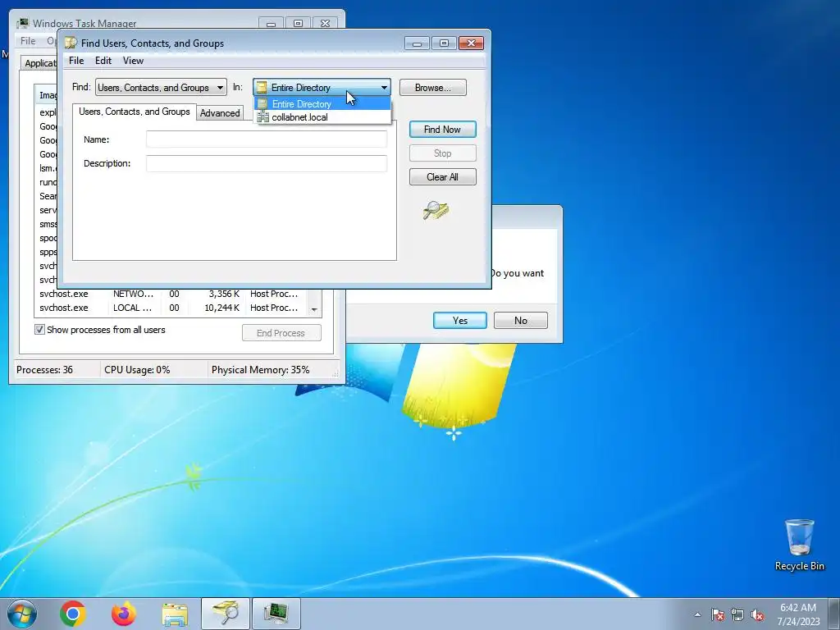840x630 pixels.
Task: Click Physical Memory: 35% status text
Action: [260, 370]
